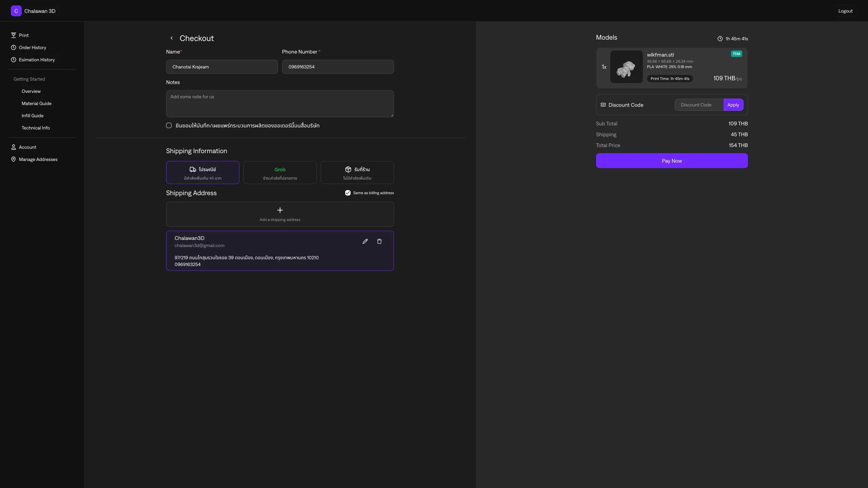Select Grab as the shipping method
Screen dimensions: 868x488
[280, 172]
